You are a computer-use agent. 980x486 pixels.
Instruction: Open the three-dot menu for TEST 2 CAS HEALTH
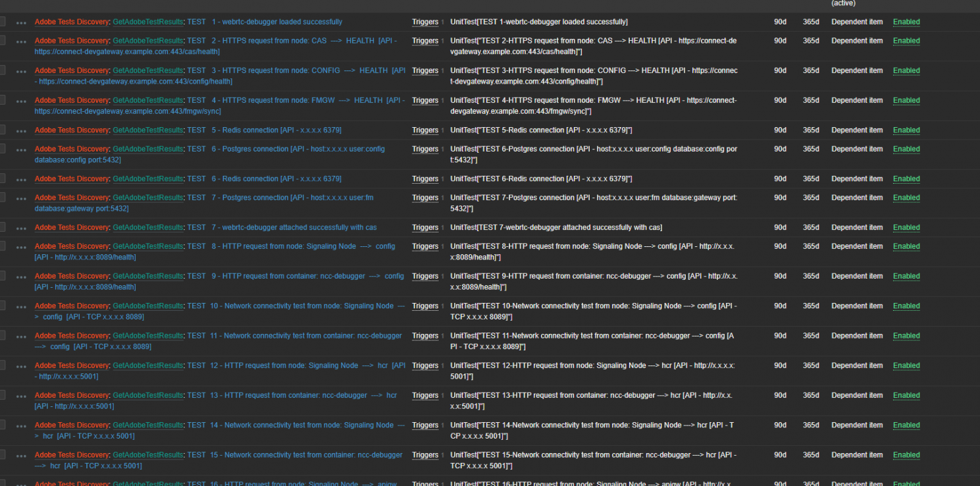(x=21, y=41)
